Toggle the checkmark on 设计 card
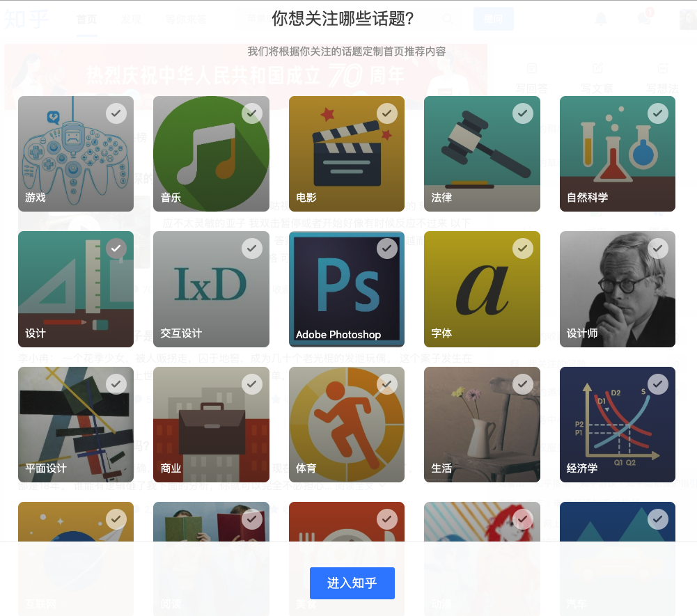Screen dimensions: 697x616 116,248
